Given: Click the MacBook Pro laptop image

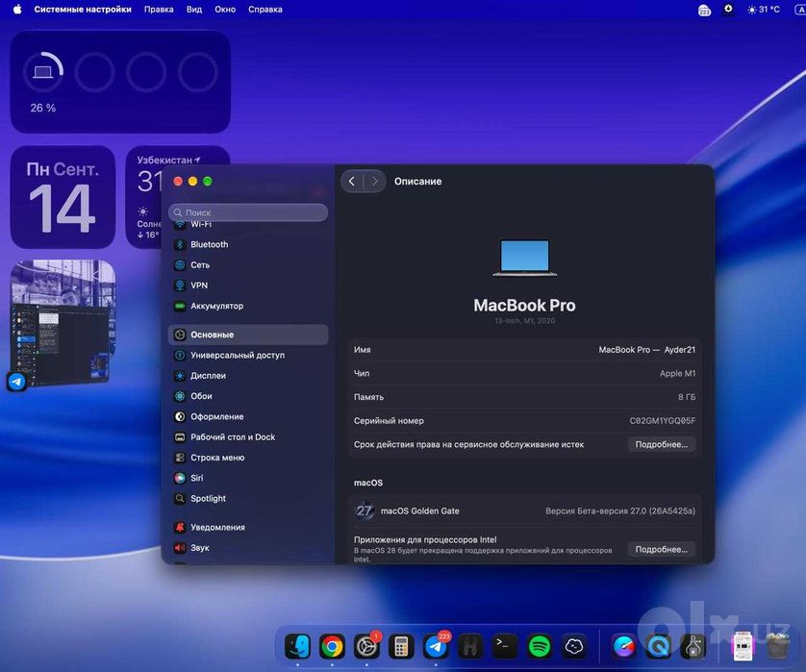Looking at the screenshot, I should (x=524, y=258).
